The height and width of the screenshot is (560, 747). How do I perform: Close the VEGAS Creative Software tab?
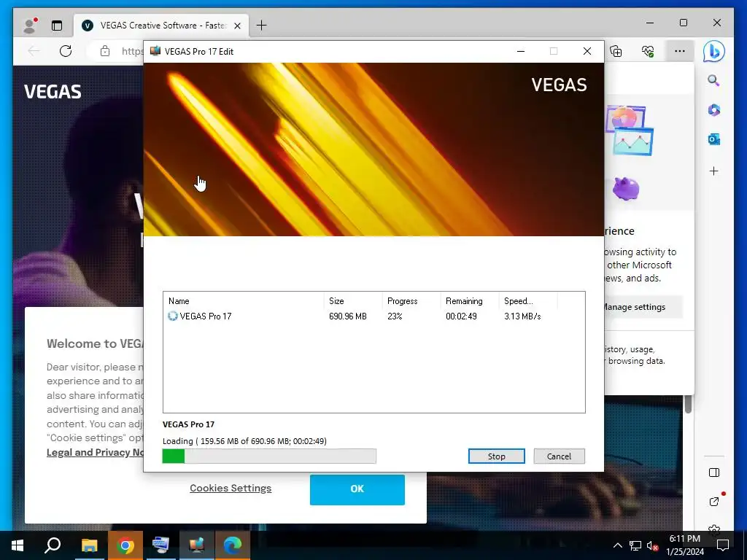(237, 26)
